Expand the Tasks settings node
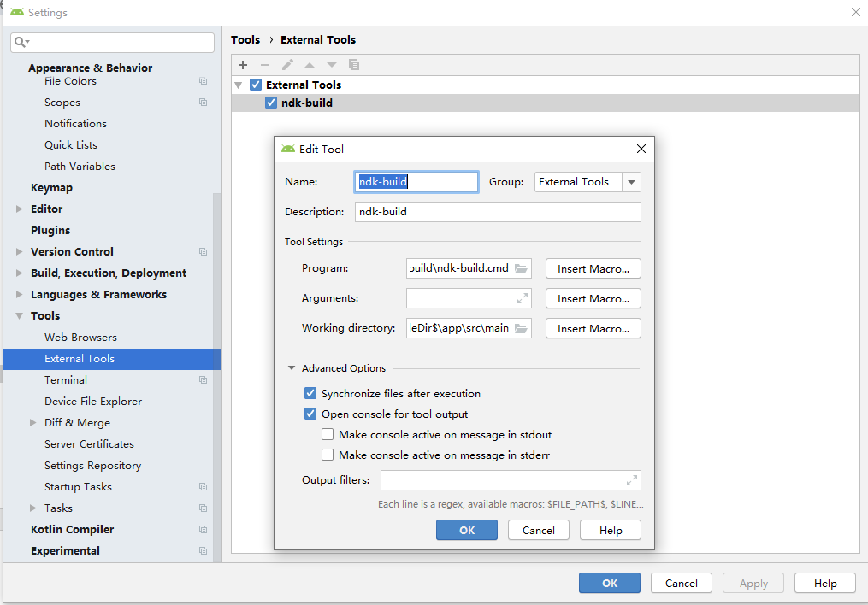Viewport: 868px width, 605px height. [x=32, y=508]
